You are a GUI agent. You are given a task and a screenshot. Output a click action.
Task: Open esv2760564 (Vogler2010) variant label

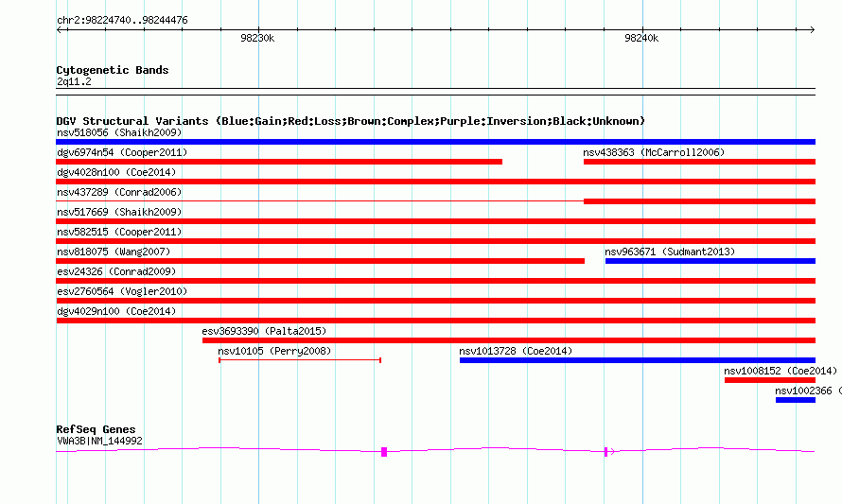coord(122,291)
